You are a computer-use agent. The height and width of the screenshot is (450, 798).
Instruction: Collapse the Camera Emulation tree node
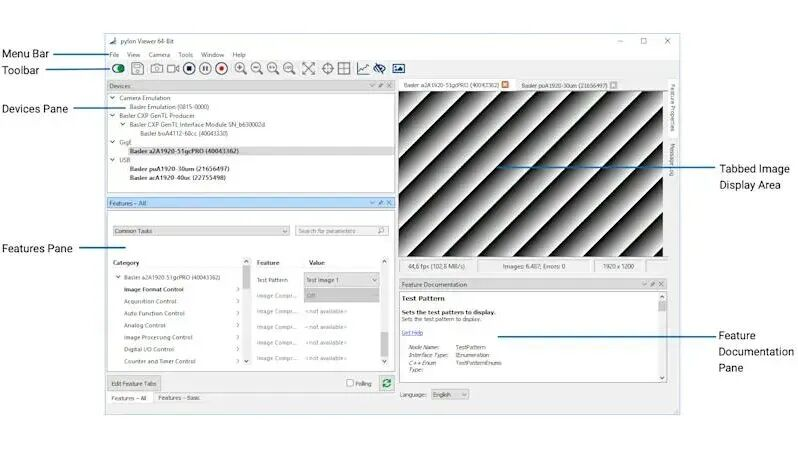pos(112,98)
